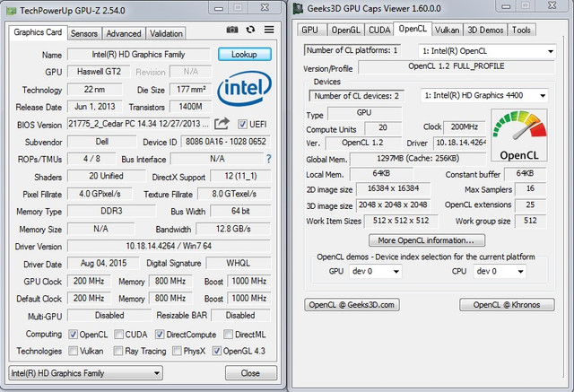Click the Bandwidth 12.8 GB/s field
The width and height of the screenshot is (574, 392).
tap(233, 229)
